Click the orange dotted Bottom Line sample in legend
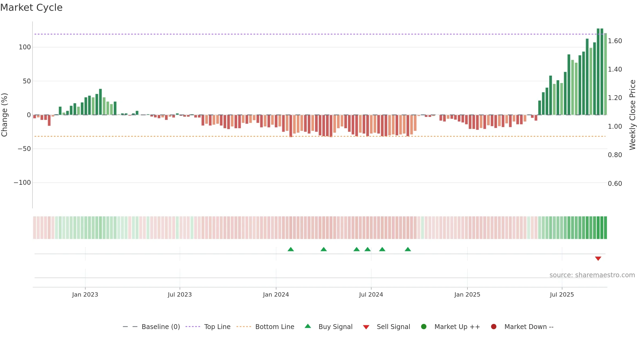This screenshot has width=644, height=362. point(244,327)
